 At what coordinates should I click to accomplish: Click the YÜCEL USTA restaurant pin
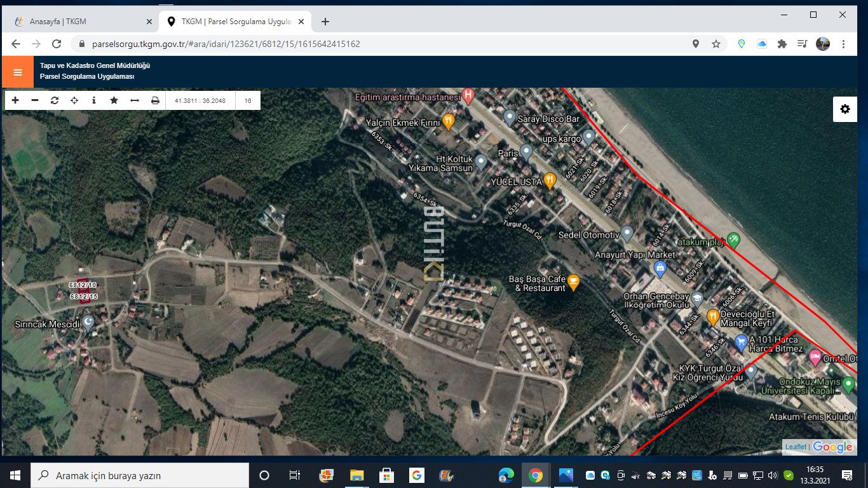pos(550,180)
